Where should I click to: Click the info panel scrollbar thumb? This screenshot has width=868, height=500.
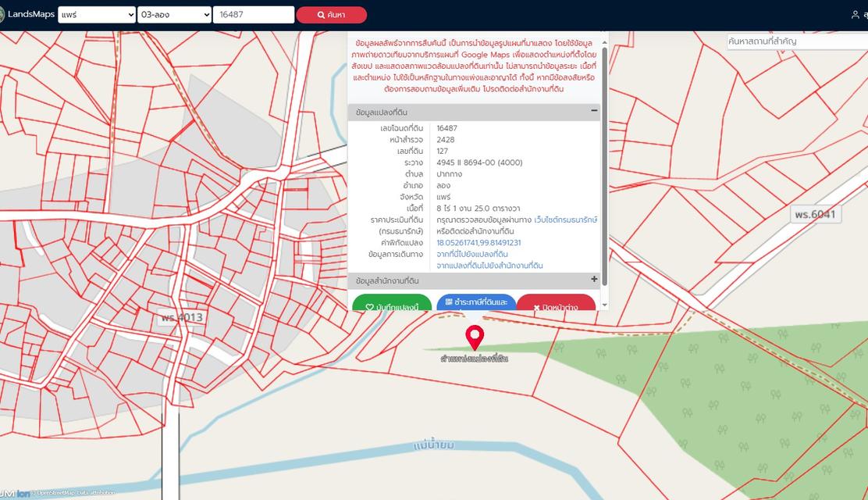tap(604, 166)
